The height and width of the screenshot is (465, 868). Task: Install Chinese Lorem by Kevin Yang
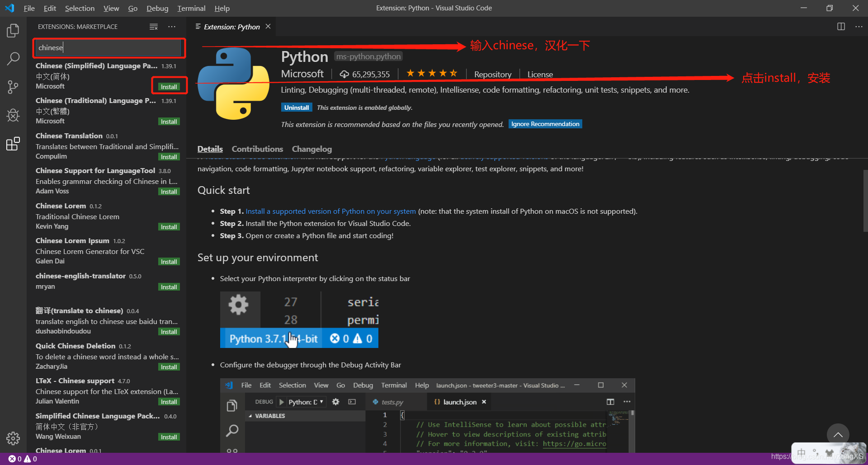click(169, 227)
